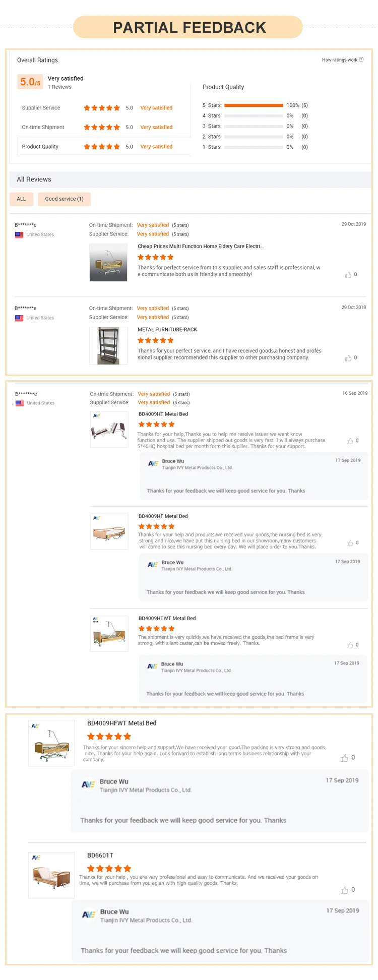Screen dimensions: 378x980
Task: Select the ALL reviews filter tab
Action: click(x=21, y=199)
